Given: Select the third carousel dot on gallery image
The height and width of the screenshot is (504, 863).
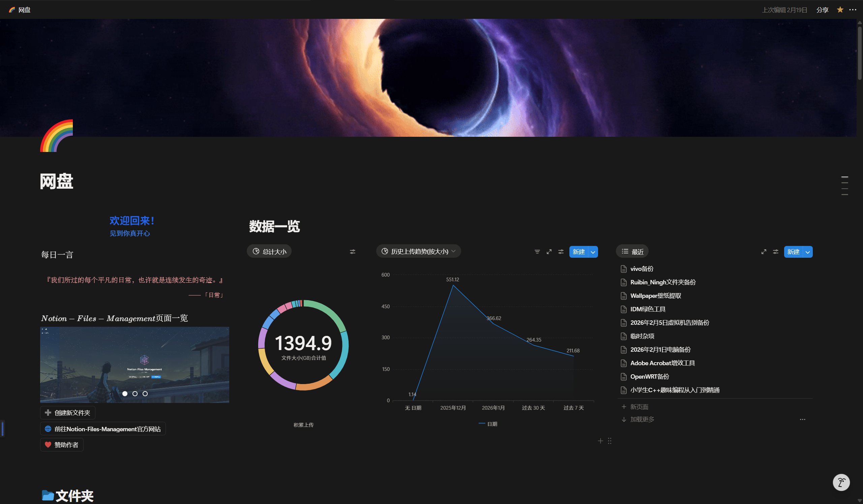Looking at the screenshot, I should click(x=145, y=394).
